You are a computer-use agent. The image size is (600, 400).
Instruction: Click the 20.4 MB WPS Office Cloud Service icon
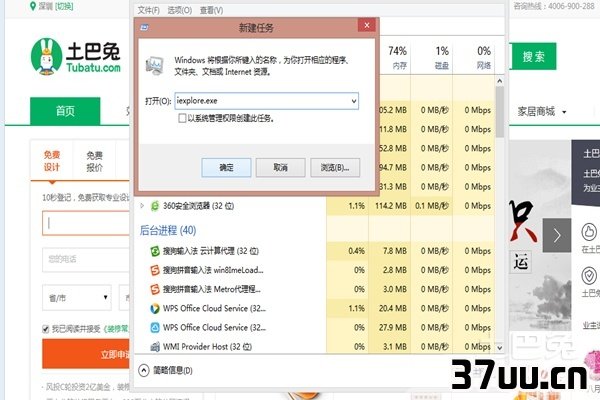[155, 309]
